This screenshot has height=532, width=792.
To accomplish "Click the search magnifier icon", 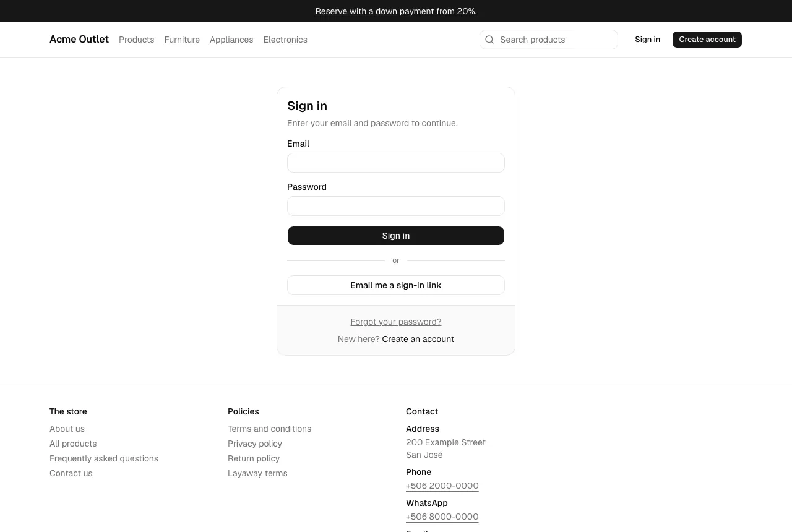I will (489, 40).
